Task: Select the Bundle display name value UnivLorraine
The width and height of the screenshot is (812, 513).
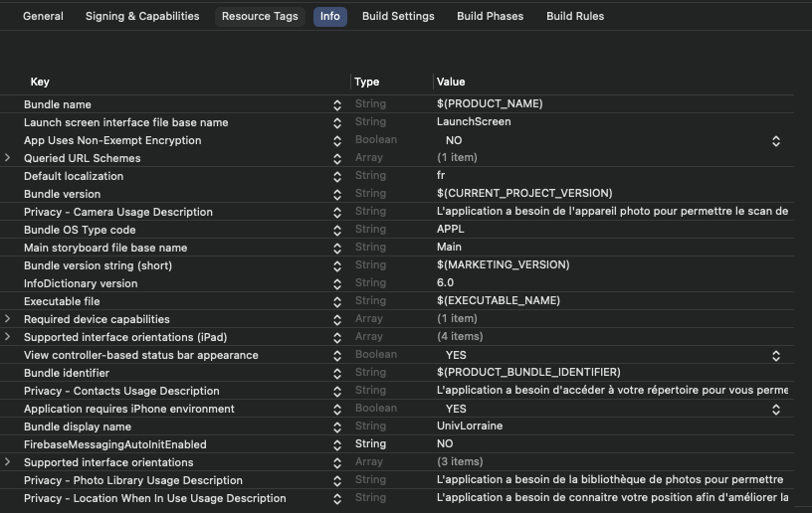Action: (x=470, y=427)
